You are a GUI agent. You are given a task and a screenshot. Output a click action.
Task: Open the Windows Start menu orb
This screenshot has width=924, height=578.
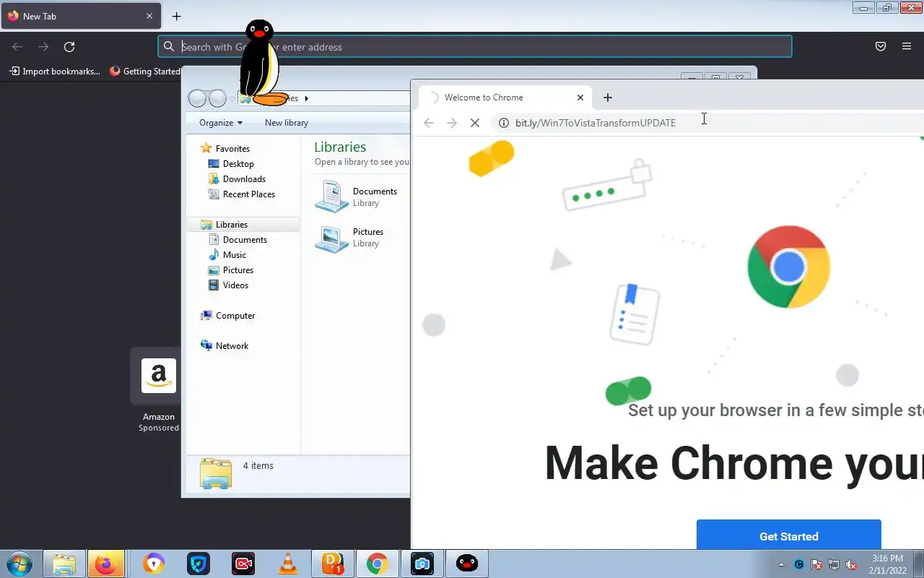(x=18, y=564)
